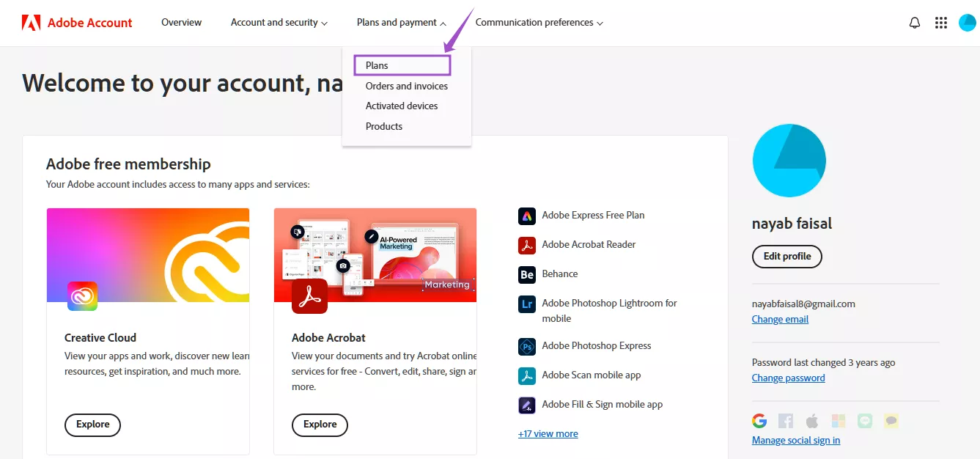Click the Edit profile button
The height and width of the screenshot is (459, 980).
click(x=786, y=256)
